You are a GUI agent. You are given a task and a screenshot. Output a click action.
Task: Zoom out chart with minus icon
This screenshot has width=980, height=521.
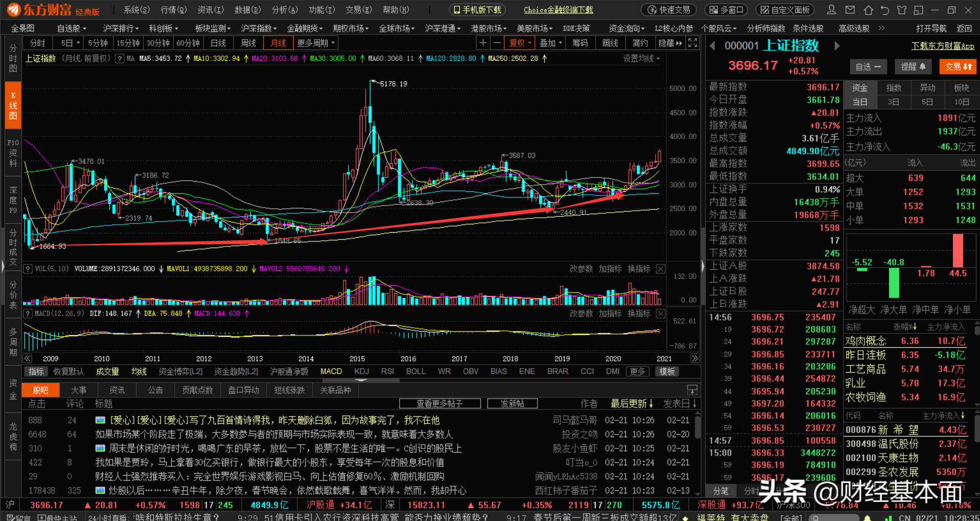tap(496, 43)
